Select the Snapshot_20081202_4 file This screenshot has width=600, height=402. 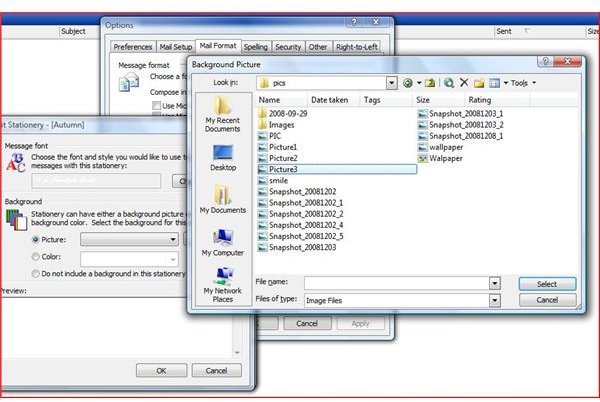(300, 225)
